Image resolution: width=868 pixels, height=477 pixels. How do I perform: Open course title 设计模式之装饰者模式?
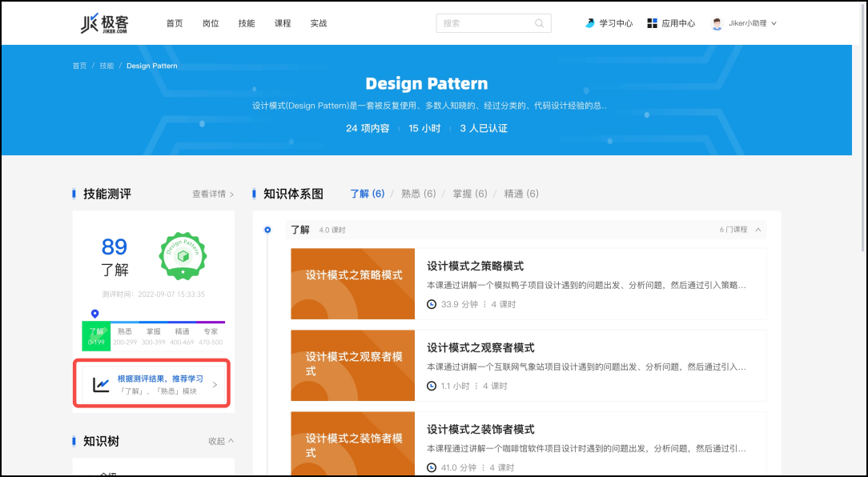pyautogui.click(x=480, y=430)
